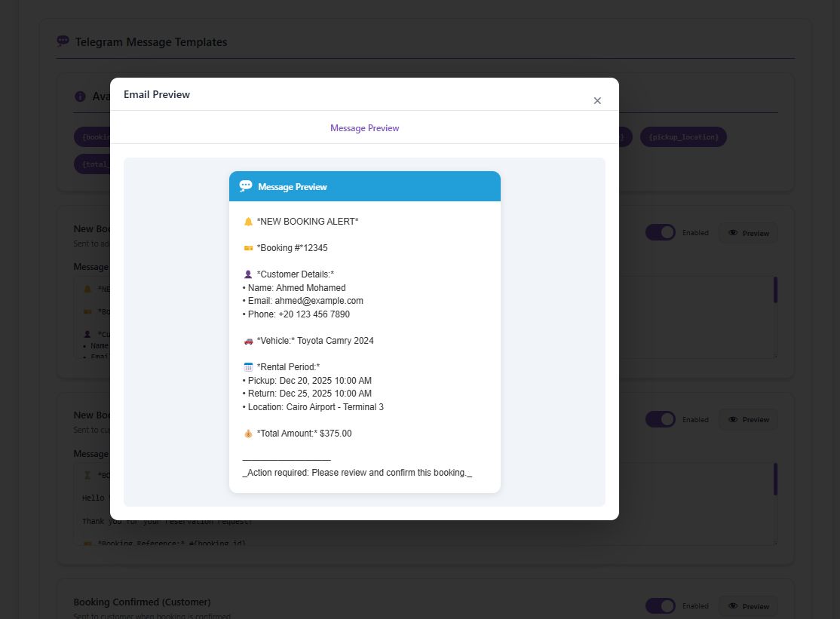
Task: Click the Return: Dec 25, 2025 line
Action: (307, 394)
